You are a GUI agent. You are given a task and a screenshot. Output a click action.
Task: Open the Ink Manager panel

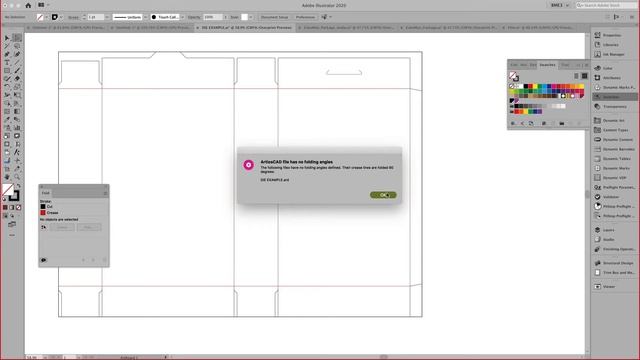click(612, 54)
